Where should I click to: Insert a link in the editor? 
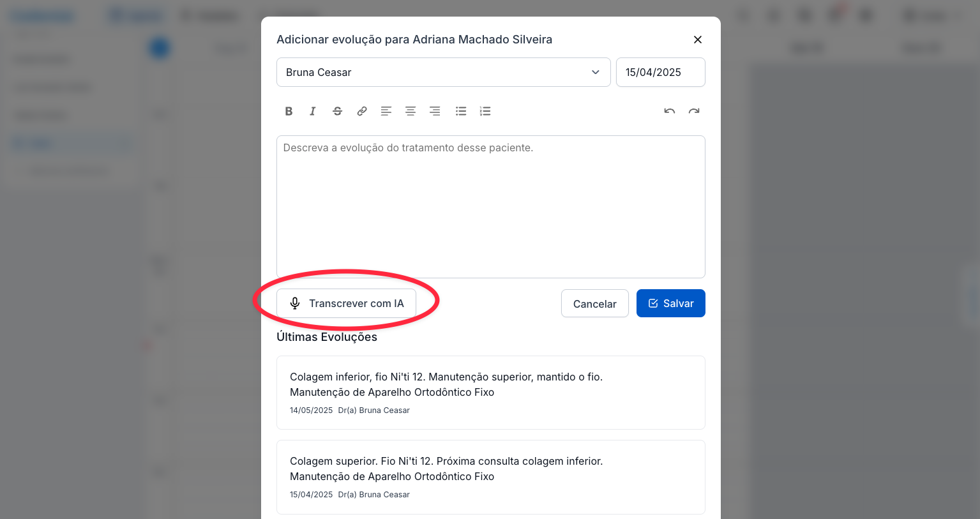point(362,111)
